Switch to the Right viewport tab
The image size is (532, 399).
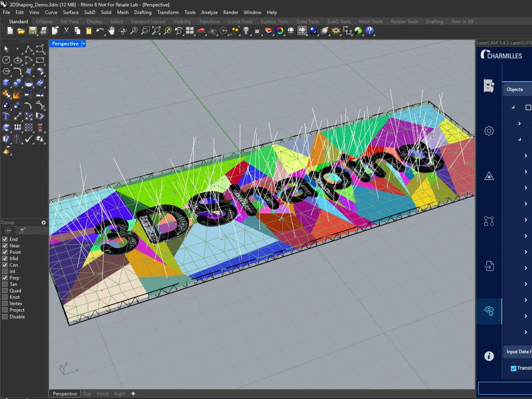(120, 394)
